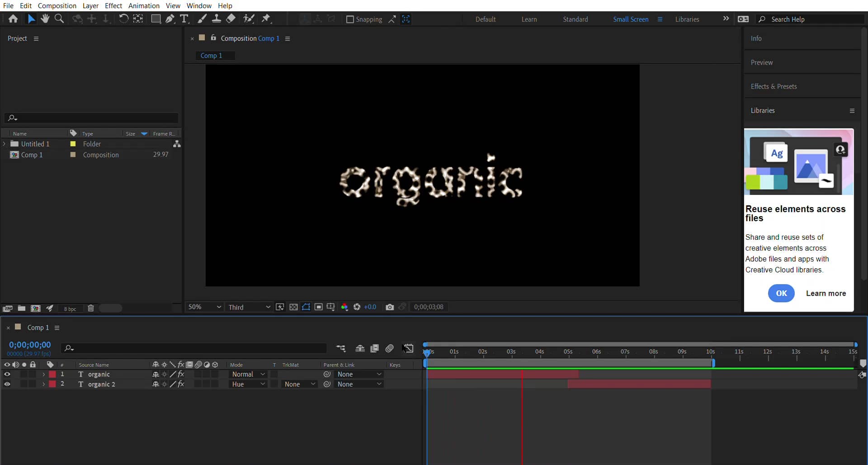This screenshot has height=465, width=868.
Task: Click yellow label swatch of Untitled 1
Action: point(73,144)
